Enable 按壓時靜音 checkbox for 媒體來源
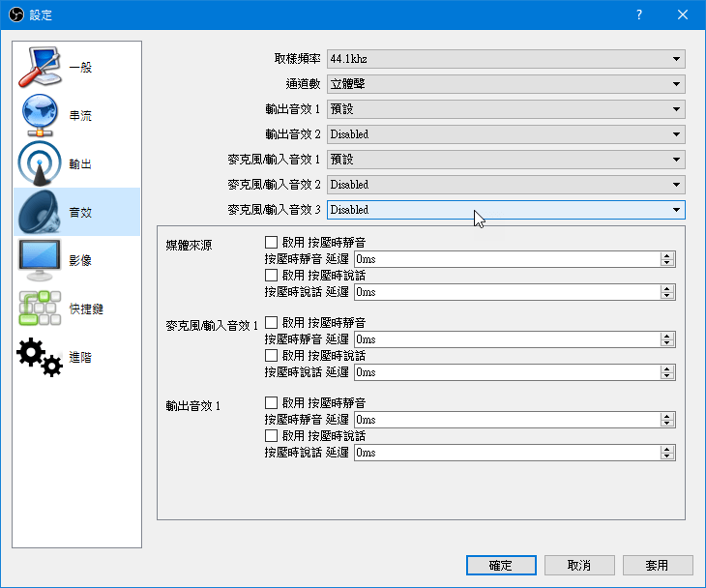Image resolution: width=706 pixels, height=588 pixels. 272,242
